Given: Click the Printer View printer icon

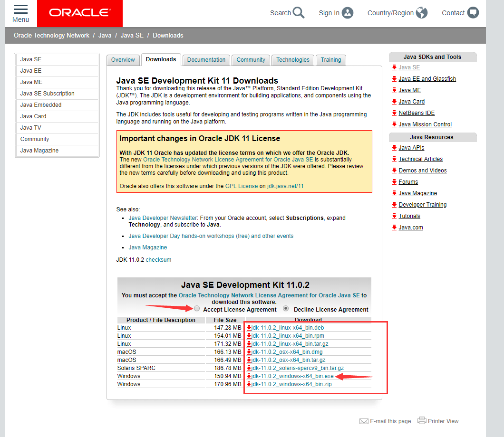Looking at the screenshot, I should click(422, 420).
